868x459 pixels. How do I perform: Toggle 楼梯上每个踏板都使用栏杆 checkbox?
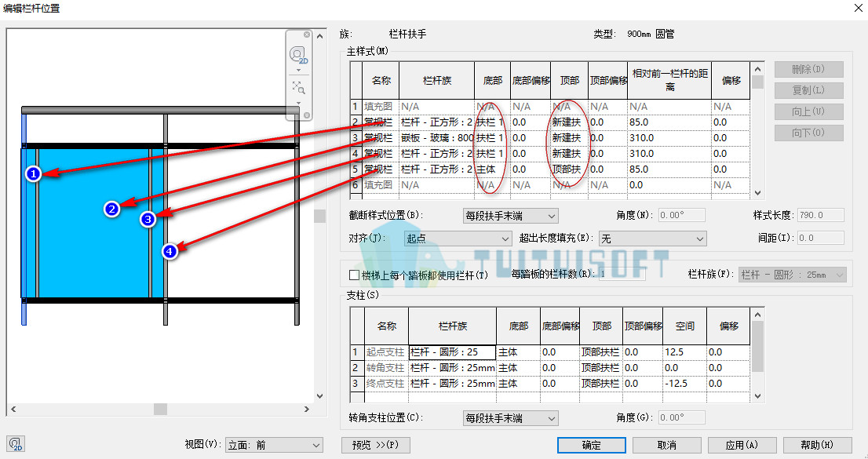354,275
